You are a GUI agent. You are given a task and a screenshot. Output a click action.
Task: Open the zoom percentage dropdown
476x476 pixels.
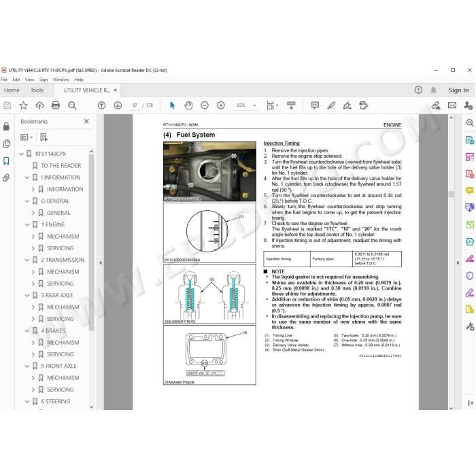click(x=255, y=105)
